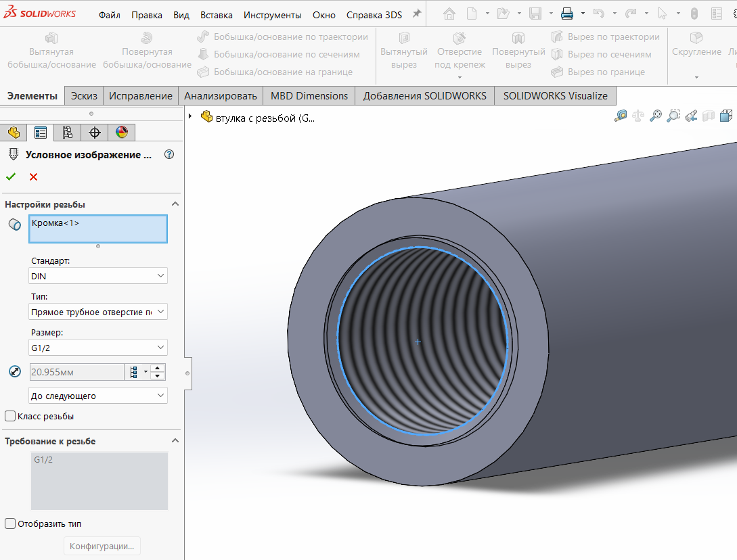
Task: Collapse the Настройки резьбы section
Action: click(175, 204)
